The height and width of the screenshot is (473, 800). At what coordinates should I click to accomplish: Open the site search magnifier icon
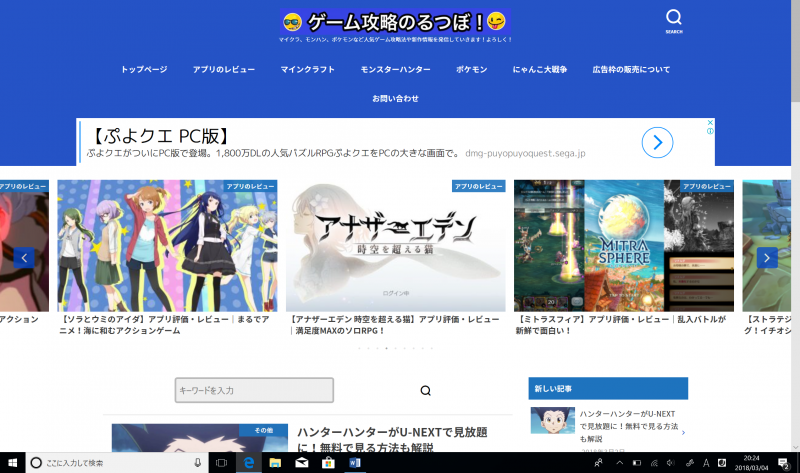(673, 20)
